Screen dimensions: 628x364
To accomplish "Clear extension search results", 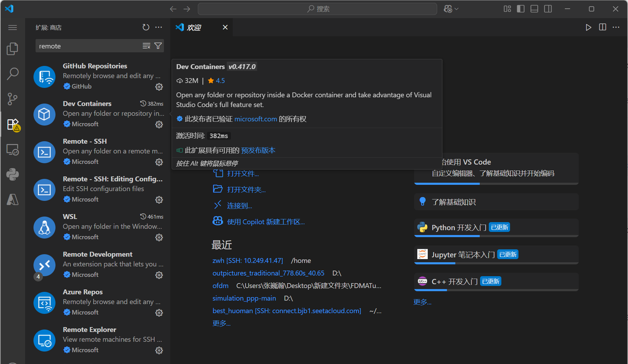I will click(x=146, y=46).
